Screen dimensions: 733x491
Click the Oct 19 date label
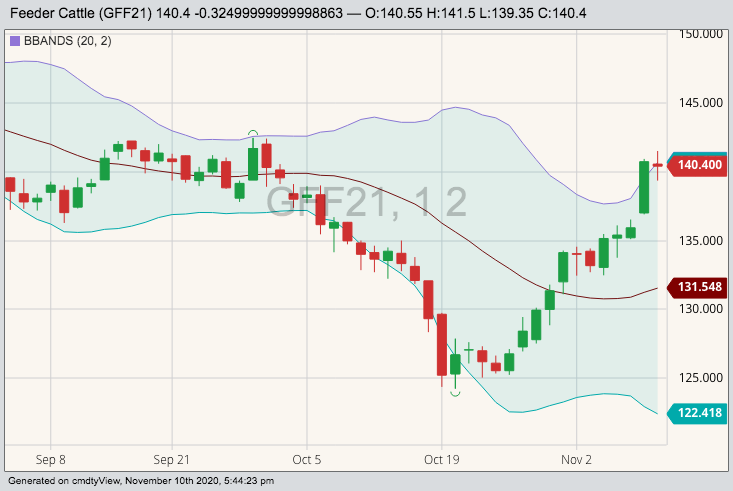point(441,460)
